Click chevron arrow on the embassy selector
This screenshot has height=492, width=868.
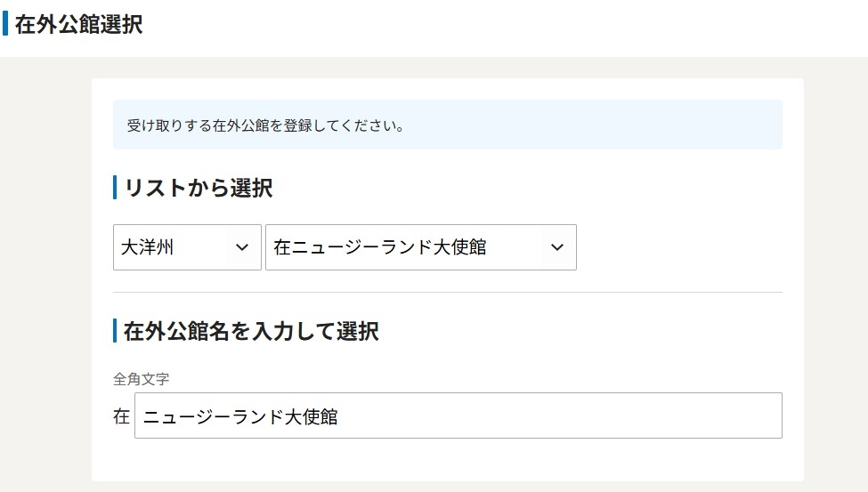tap(557, 247)
